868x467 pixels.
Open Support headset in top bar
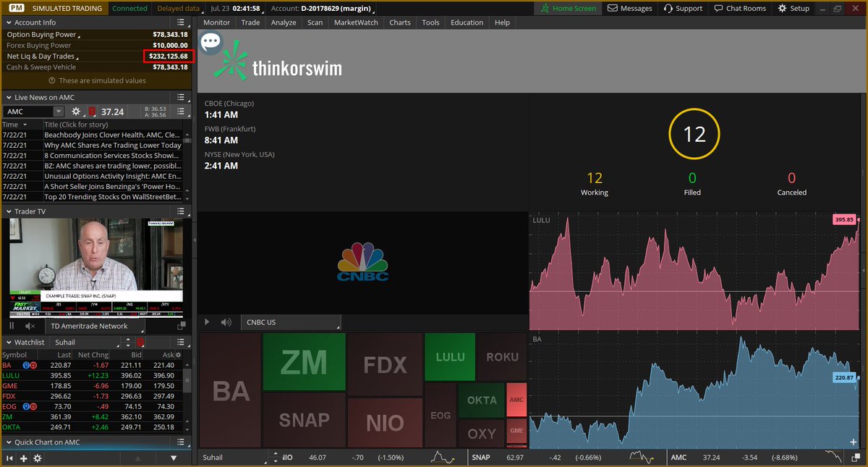click(682, 8)
